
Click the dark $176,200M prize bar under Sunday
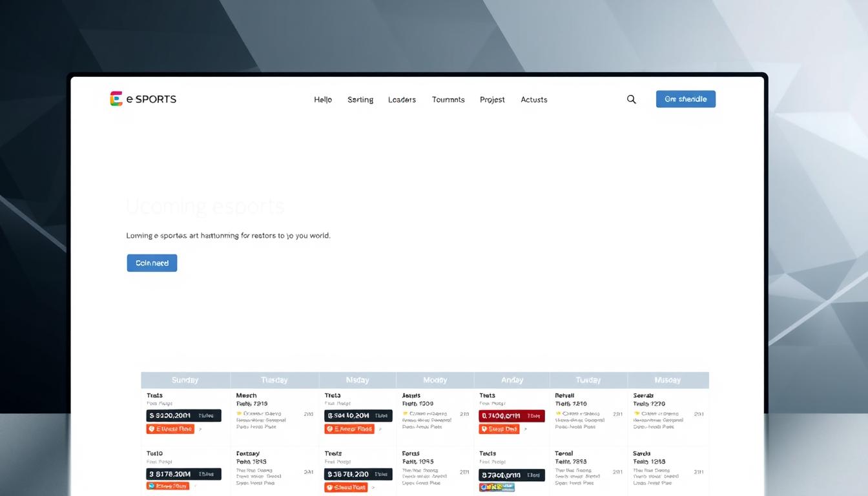tap(184, 474)
